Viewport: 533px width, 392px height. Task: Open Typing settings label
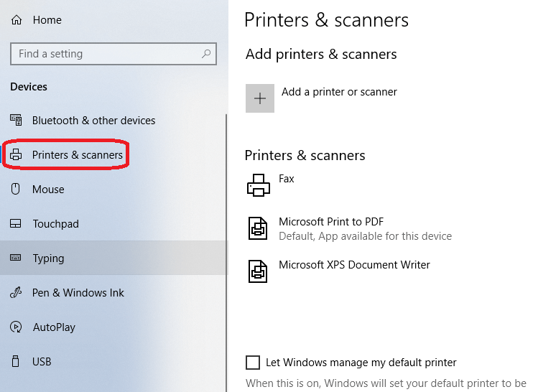coord(48,258)
